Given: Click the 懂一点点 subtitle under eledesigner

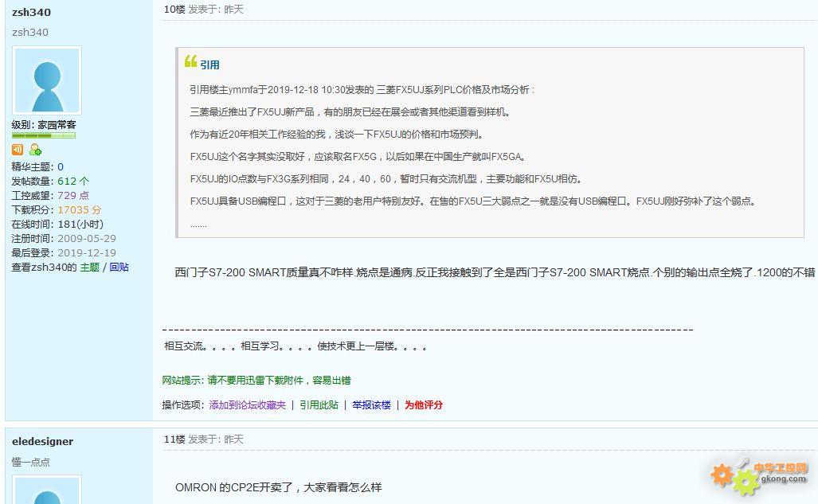Looking at the screenshot, I should pos(31,462).
